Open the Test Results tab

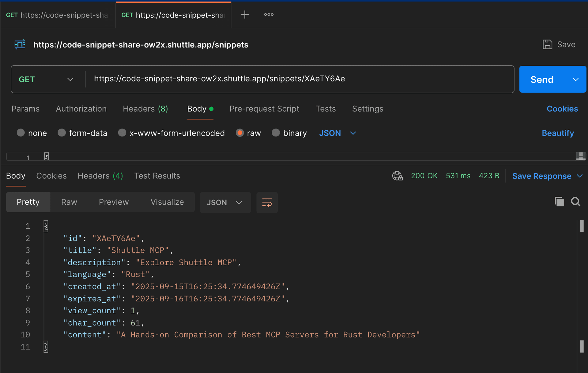pyautogui.click(x=157, y=176)
